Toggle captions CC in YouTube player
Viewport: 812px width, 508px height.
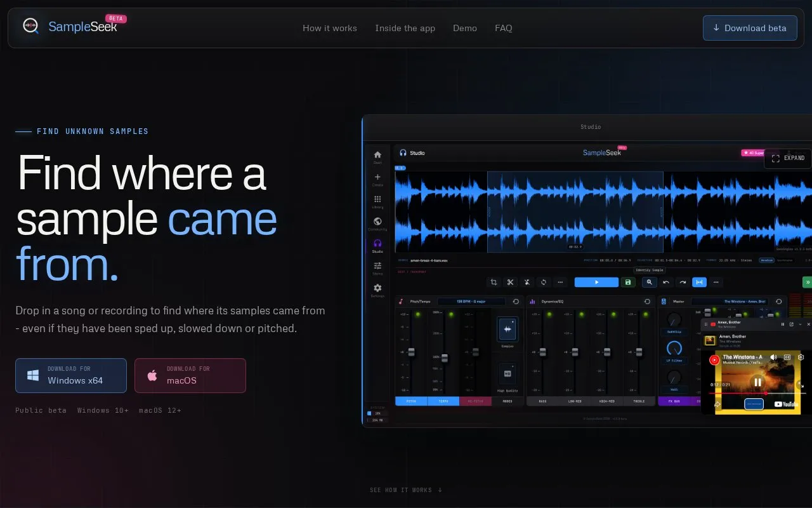(787, 358)
